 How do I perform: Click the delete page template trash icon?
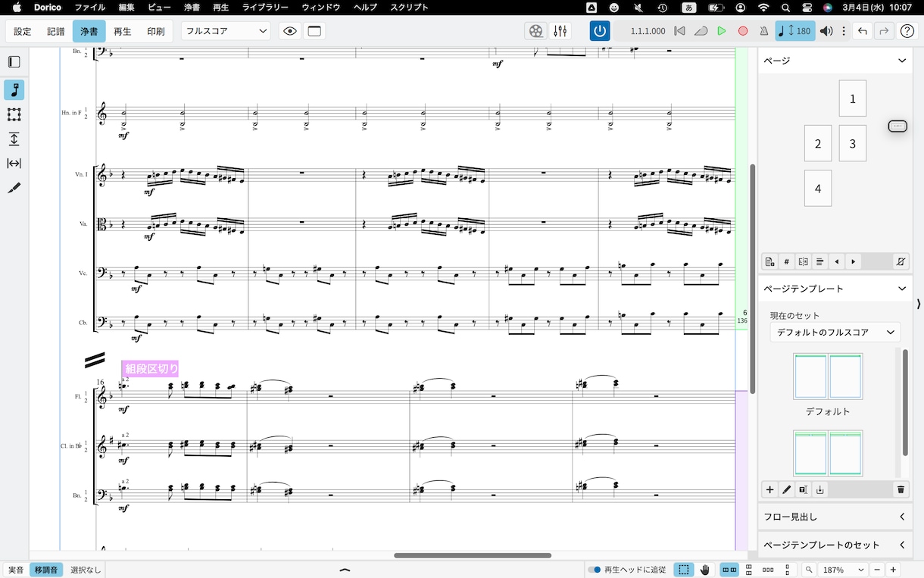(901, 489)
